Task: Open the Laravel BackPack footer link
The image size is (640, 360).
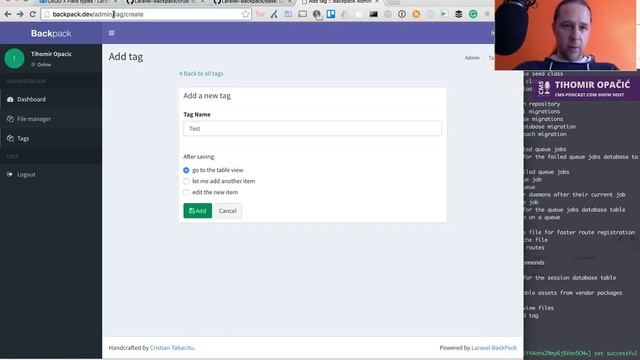Action: click(x=494, y=348)
